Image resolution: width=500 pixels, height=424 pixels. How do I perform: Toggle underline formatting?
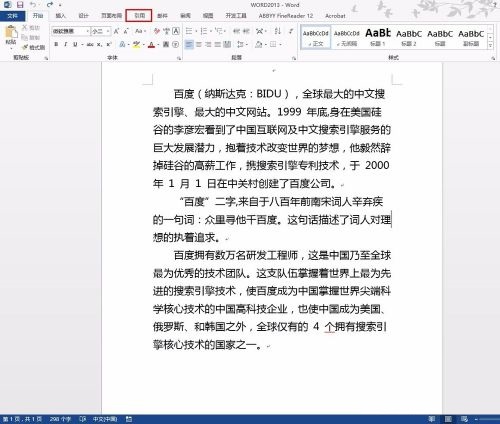pyautogui.click(x=75, y=44)
